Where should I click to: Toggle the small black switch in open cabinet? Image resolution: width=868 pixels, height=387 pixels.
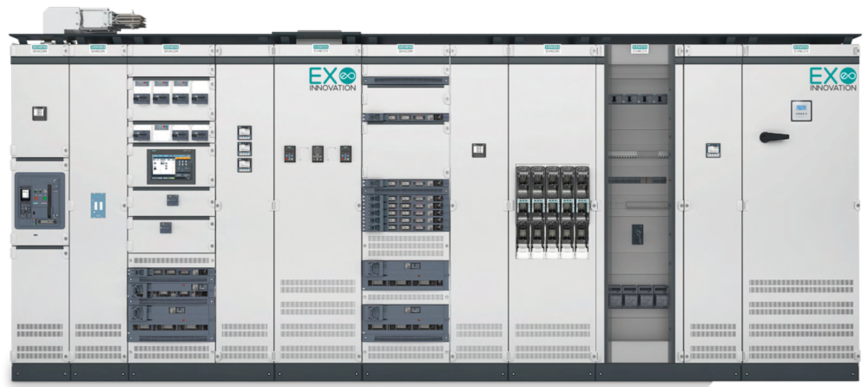(637, 234)
